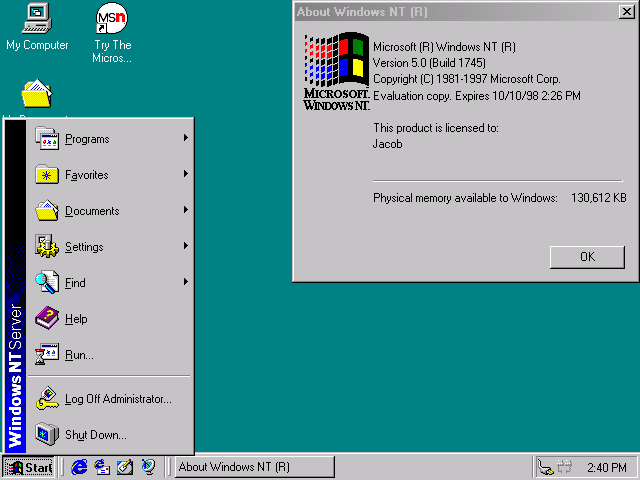Click the Documents open folder icon in Start menu

coord(47,210)
